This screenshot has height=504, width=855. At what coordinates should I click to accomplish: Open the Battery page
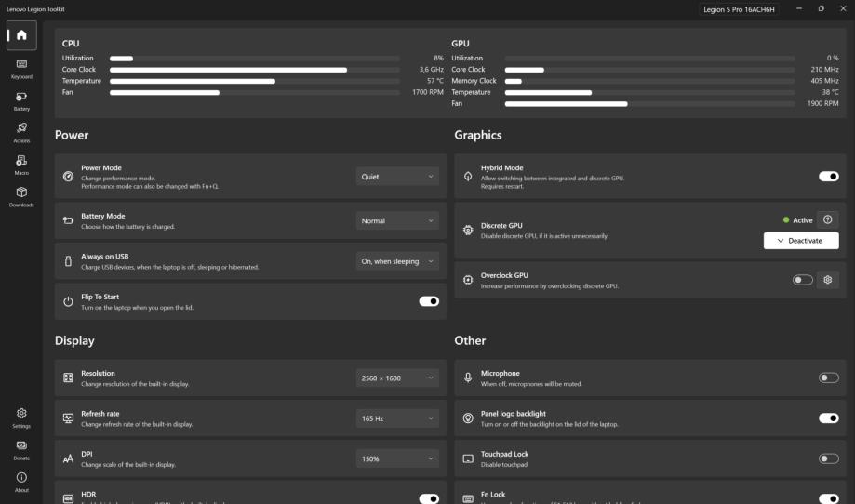21,101
